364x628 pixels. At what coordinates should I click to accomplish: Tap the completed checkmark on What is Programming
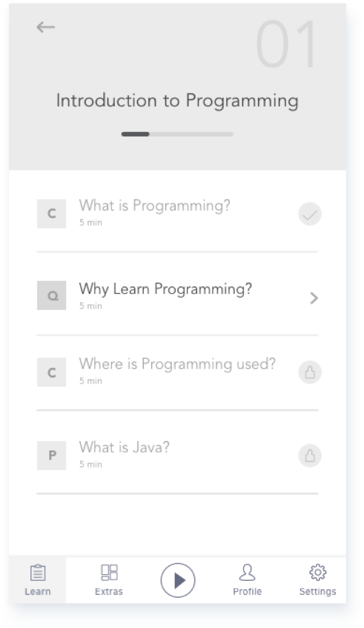click(x=310, y=214)
